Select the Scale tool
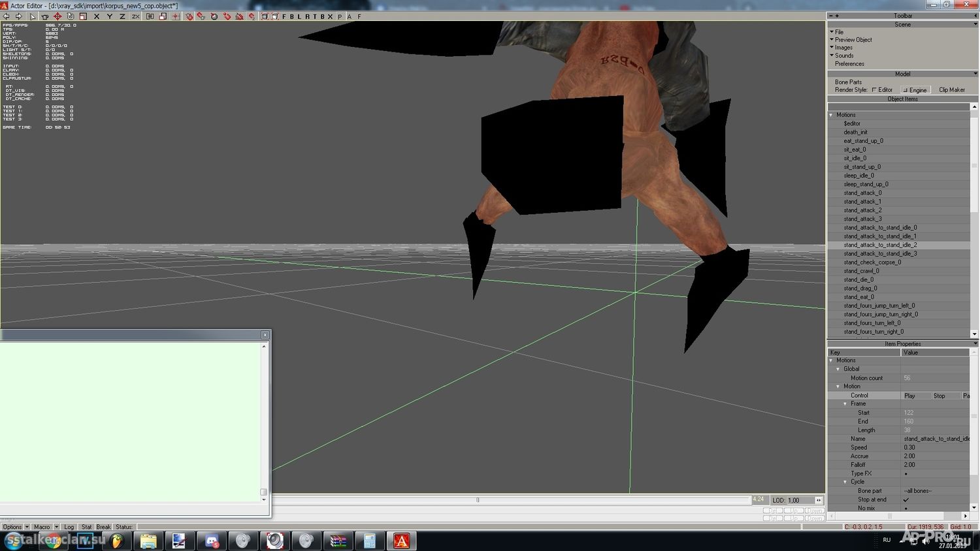Image resolution: width=980 pixels, height=551 pixels. [x=83, y=16]
